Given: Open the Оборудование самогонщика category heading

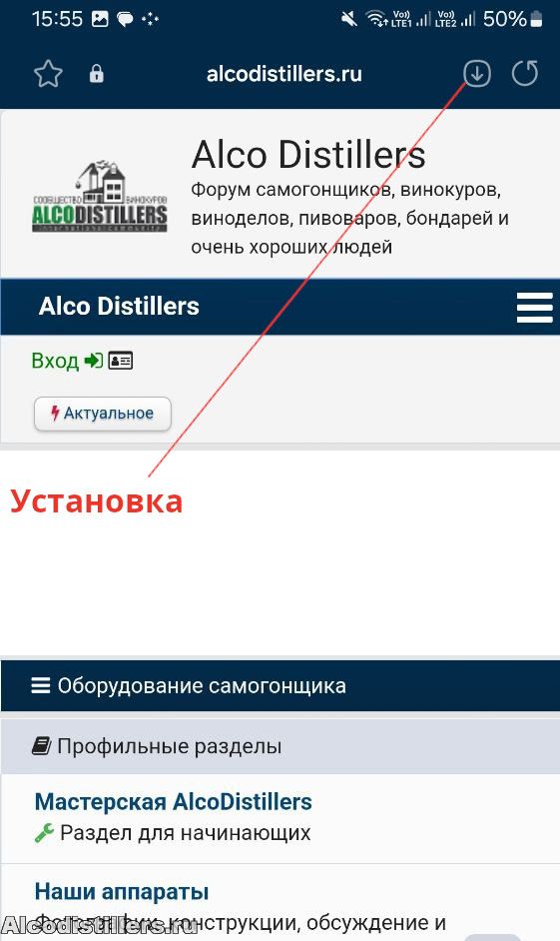Looking at the screenshot, I should click(202, 685).
